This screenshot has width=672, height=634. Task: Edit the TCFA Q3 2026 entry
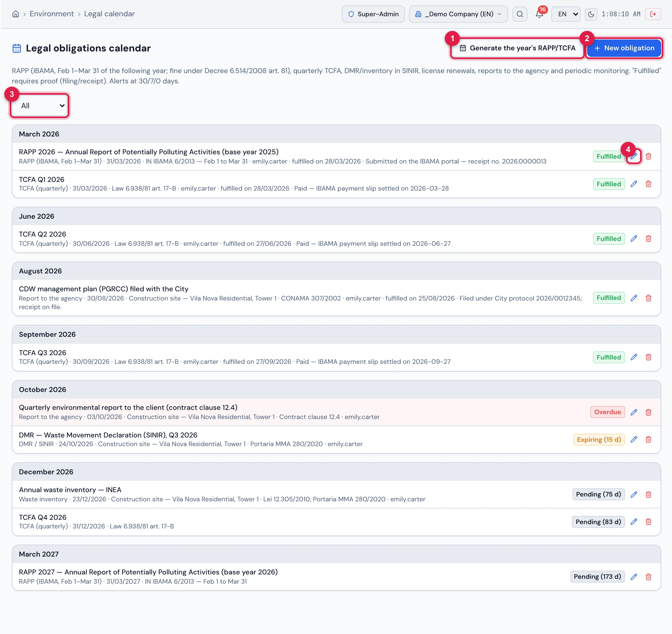point(634,357)
